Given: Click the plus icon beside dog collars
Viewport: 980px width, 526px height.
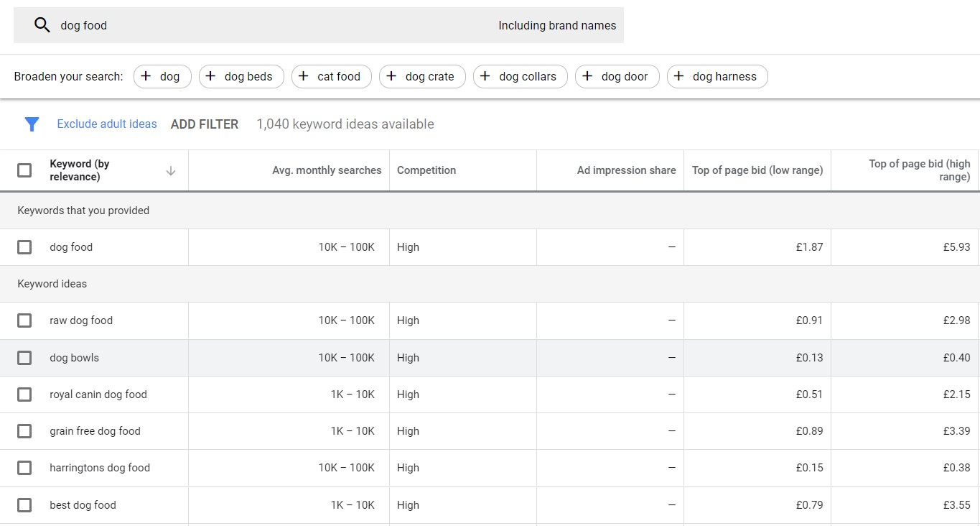Looking at the screenshot, I should (486, 76).
